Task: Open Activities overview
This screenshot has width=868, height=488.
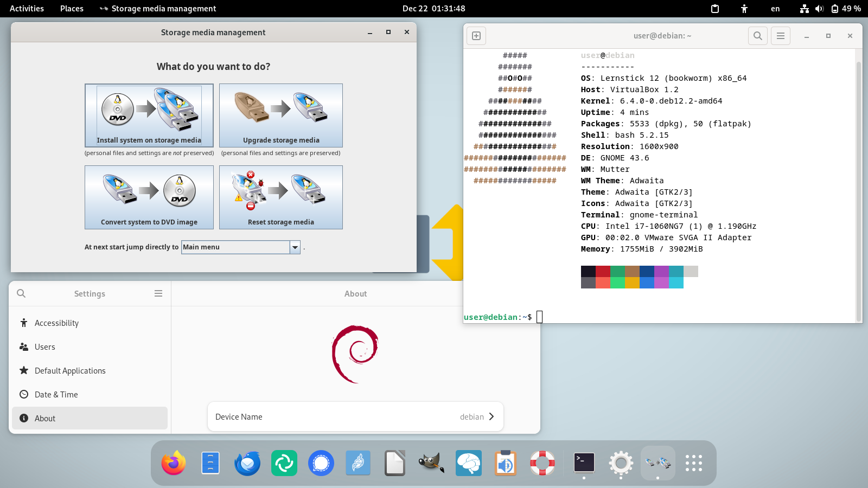Action: (27, 9)
